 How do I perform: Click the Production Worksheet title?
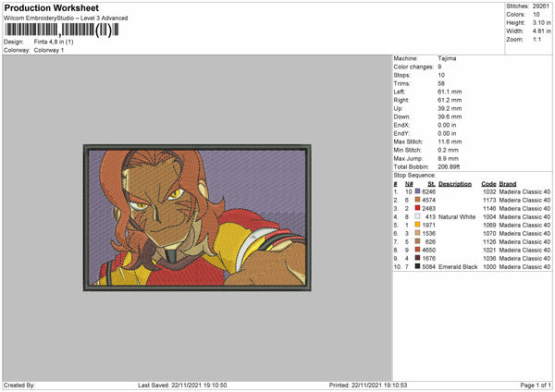[51, 7]
